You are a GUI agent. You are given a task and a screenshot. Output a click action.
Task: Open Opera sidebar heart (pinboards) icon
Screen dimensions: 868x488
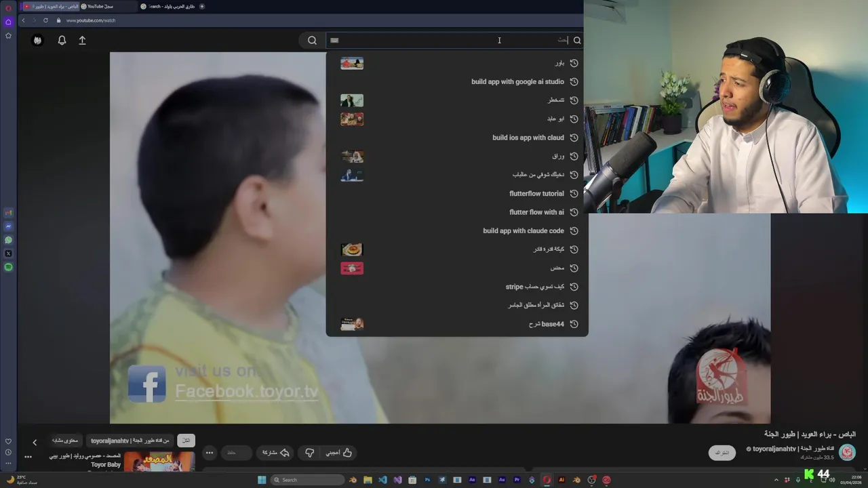(8, 441)
